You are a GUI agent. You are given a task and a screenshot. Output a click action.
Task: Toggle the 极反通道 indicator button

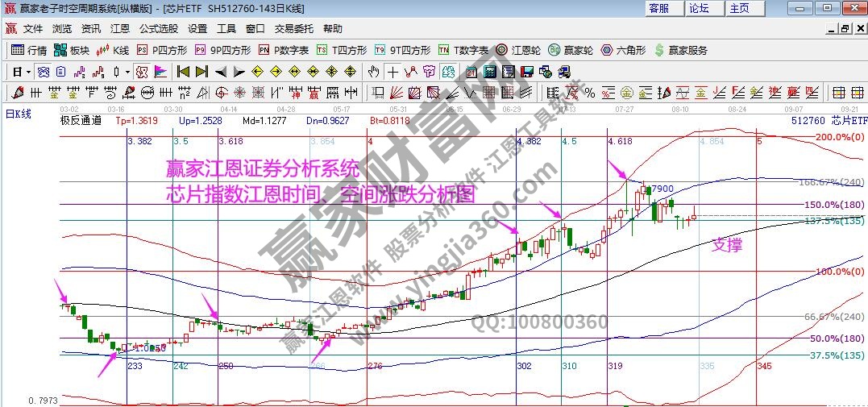(81, 121)
